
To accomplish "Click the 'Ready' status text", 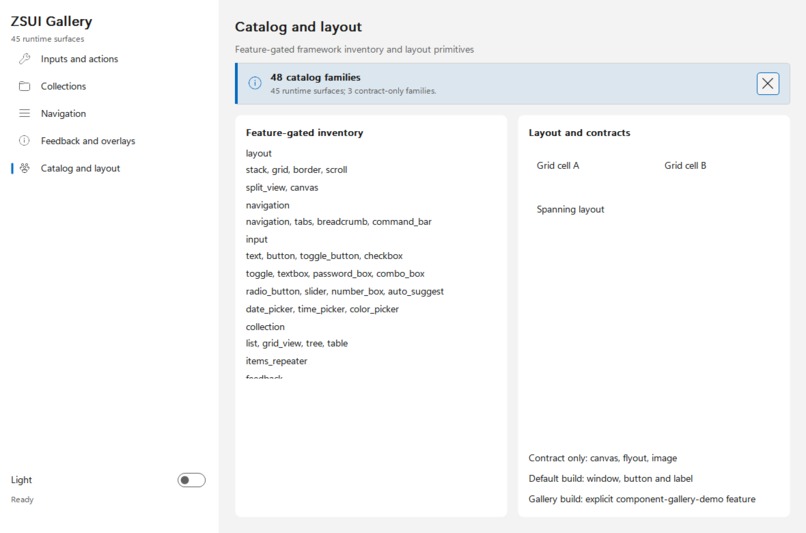I will pyautogui.click(x=22, y=500).
